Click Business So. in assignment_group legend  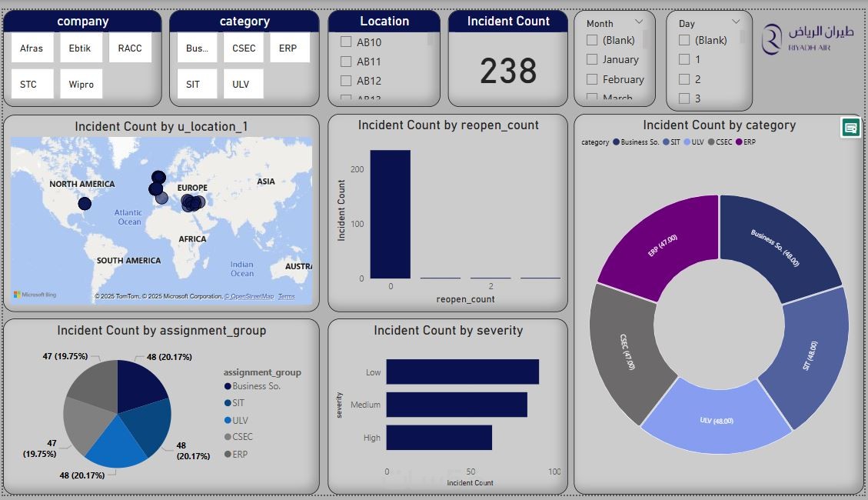[x=252, y=386]
